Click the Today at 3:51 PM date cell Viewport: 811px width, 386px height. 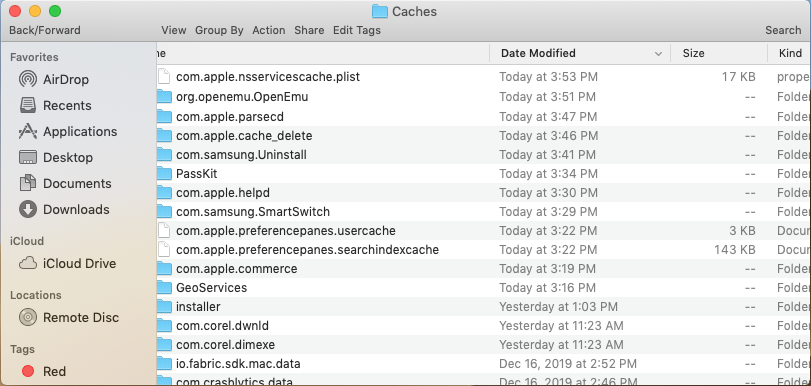point(547,97)
